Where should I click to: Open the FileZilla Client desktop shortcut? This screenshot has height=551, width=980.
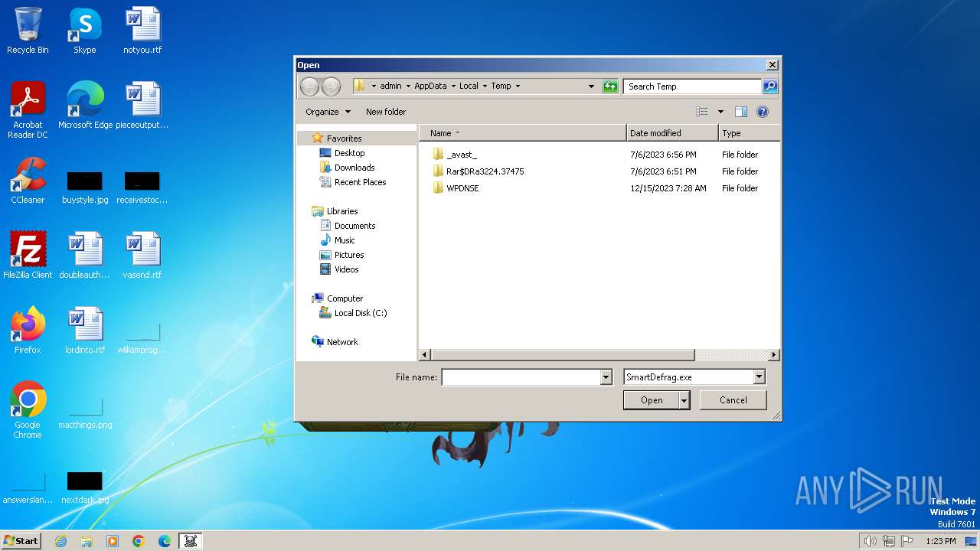coord(28,256)
